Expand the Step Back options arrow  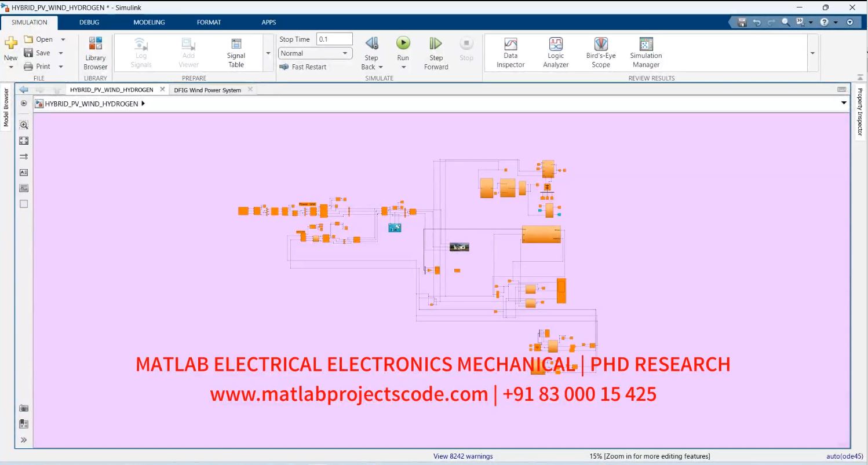[380, 67]
